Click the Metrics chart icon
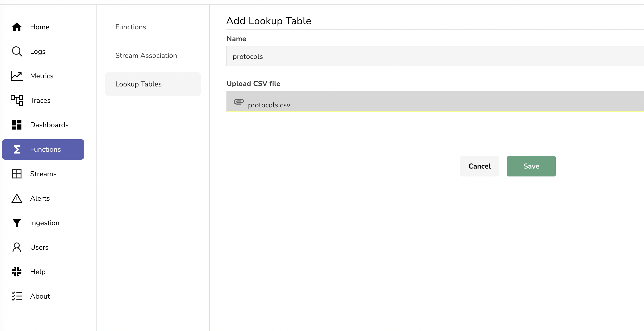Screen dimensions: 644x331 point(17,76)
